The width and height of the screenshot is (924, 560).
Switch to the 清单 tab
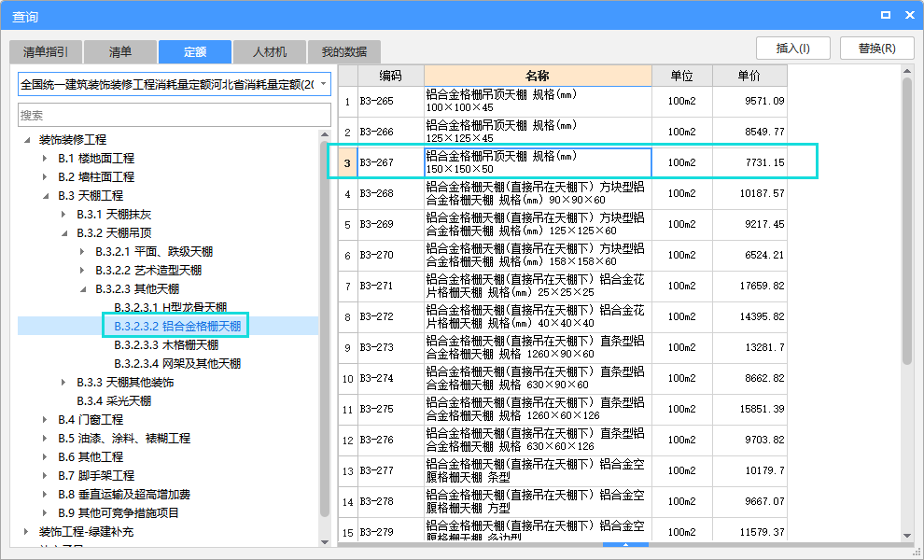coord(120,52)
